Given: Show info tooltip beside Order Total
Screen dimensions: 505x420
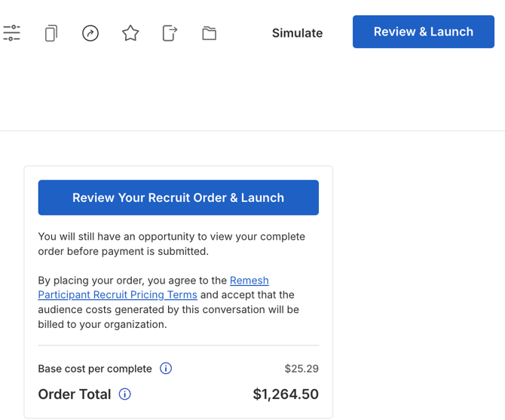Looking at the screenshot, I should [125, 394].
